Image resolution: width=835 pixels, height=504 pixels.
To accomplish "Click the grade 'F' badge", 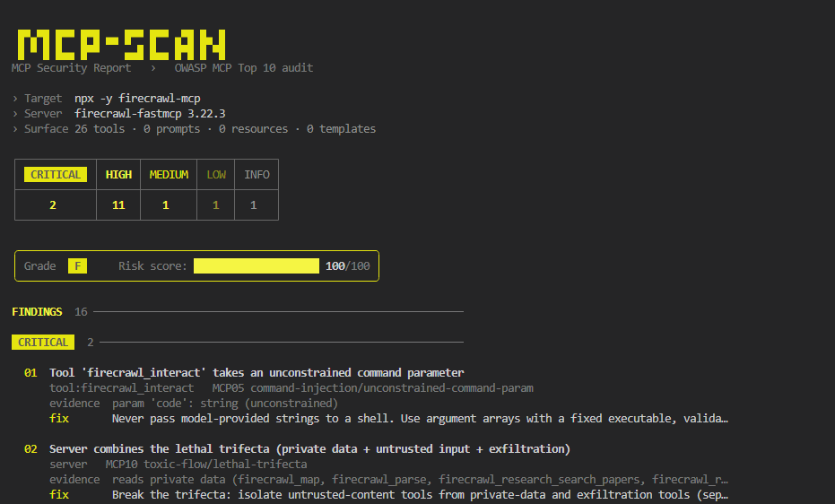I will tap(77, 266).
